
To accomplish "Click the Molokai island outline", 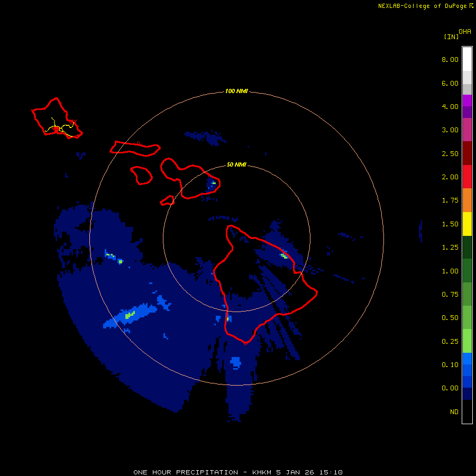I will point(135,149).
